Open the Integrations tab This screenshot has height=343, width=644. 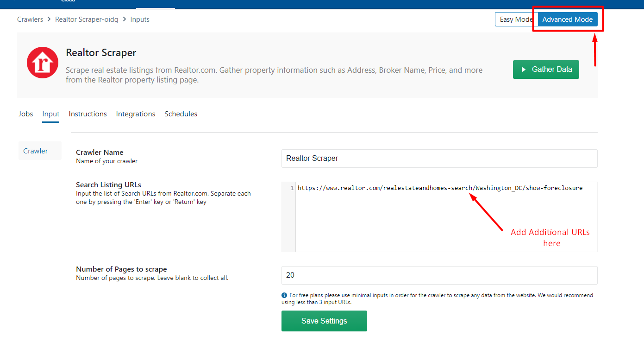coord(136,114)
